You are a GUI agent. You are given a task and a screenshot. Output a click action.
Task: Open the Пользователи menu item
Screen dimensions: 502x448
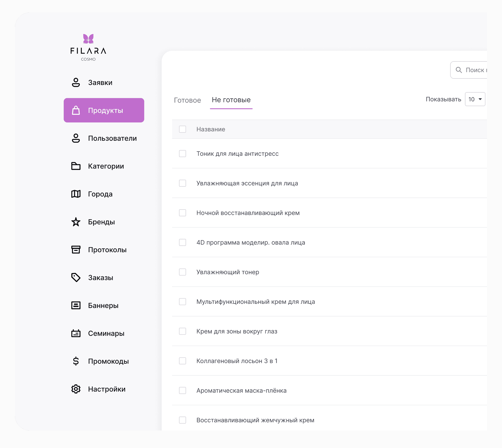[x=112, y=138]
